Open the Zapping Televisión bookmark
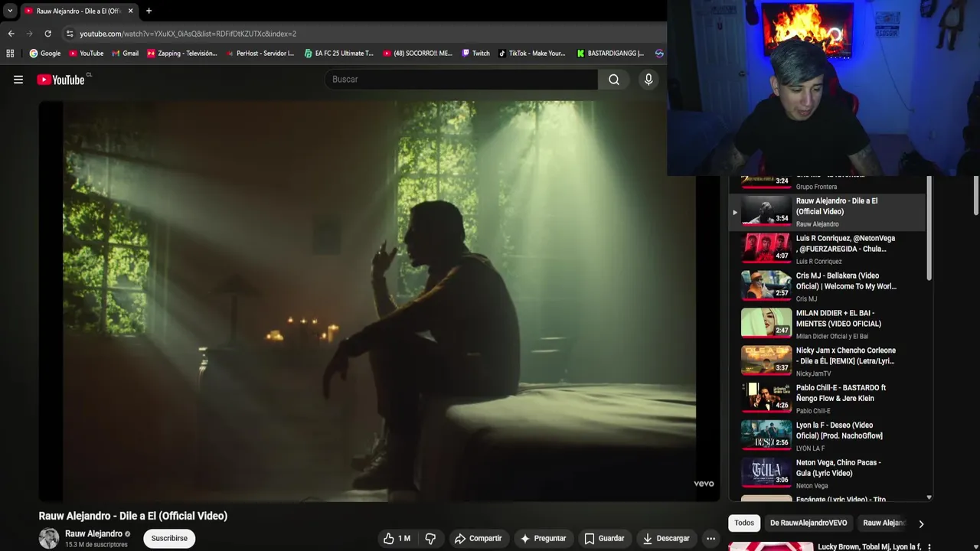Viewport: 980px width, 551px height. tap(182, 54)
